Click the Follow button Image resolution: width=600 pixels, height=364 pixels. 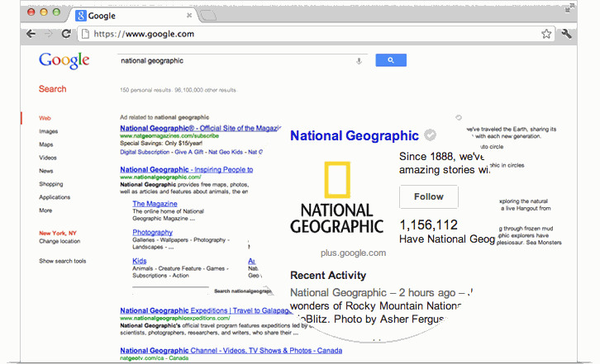[429, 197]
